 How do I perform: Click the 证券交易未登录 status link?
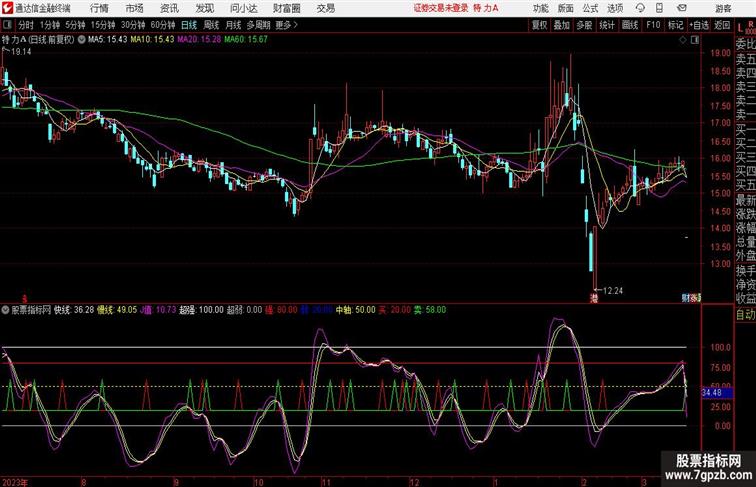point(441,8)
